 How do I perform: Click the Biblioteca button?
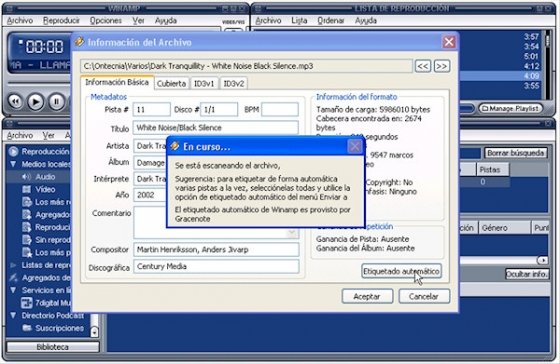(53, 347)
